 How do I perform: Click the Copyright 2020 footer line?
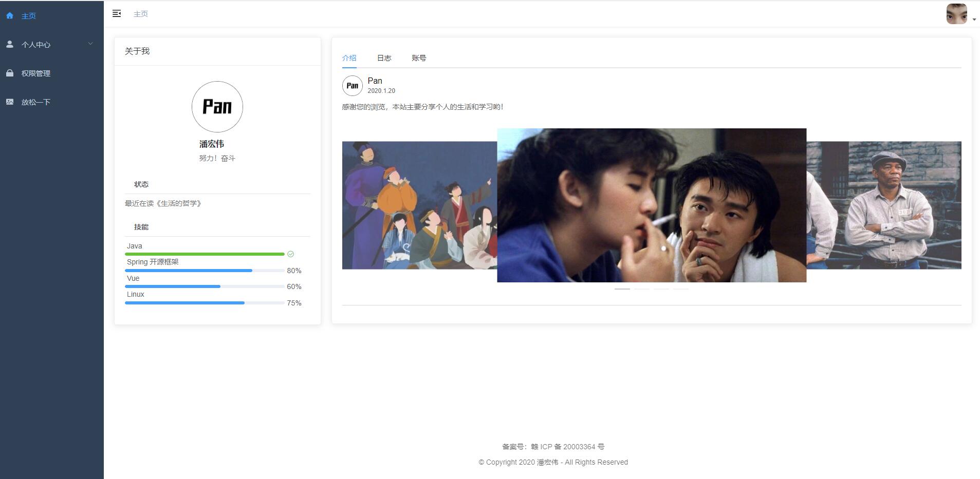pos(553,462)
